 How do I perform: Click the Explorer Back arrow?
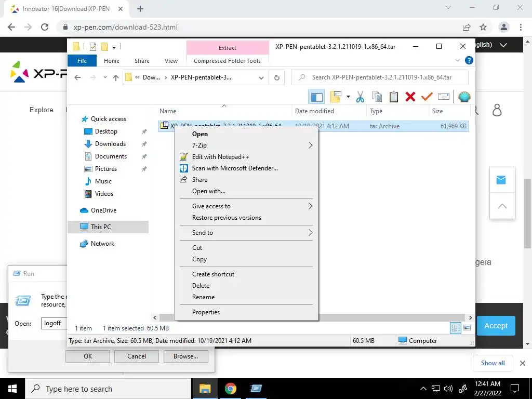point(77,78)
